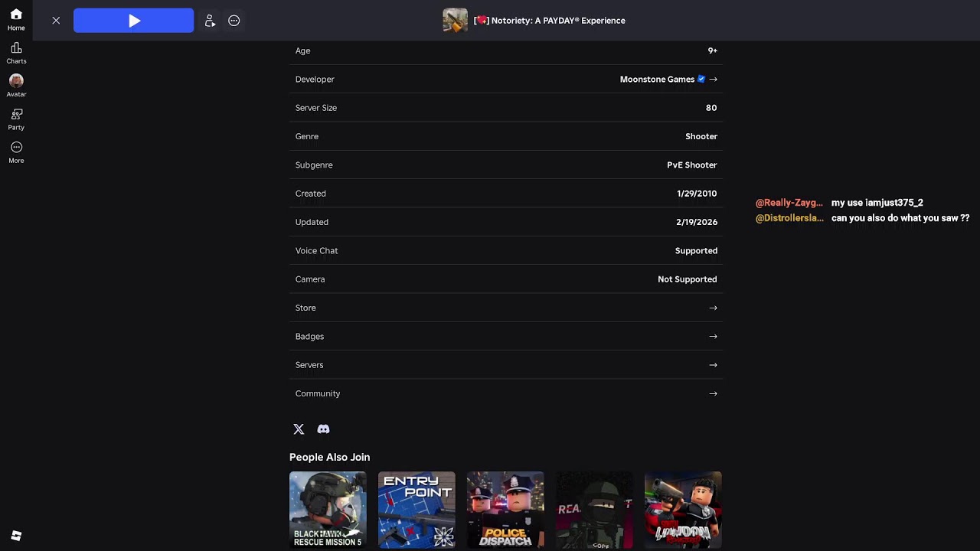
Task: Click the Genre value Shooter
Action: (701, 136)
